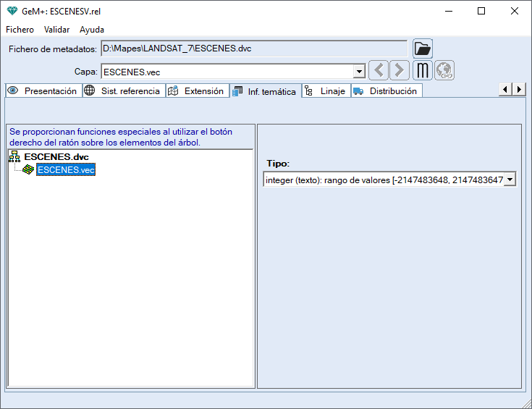Click the ESCENES.dvc tree root icon

tap(14, 157)
